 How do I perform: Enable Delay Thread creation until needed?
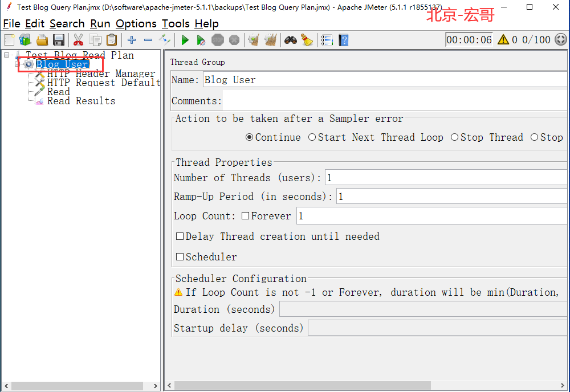(x=180, y=236)
